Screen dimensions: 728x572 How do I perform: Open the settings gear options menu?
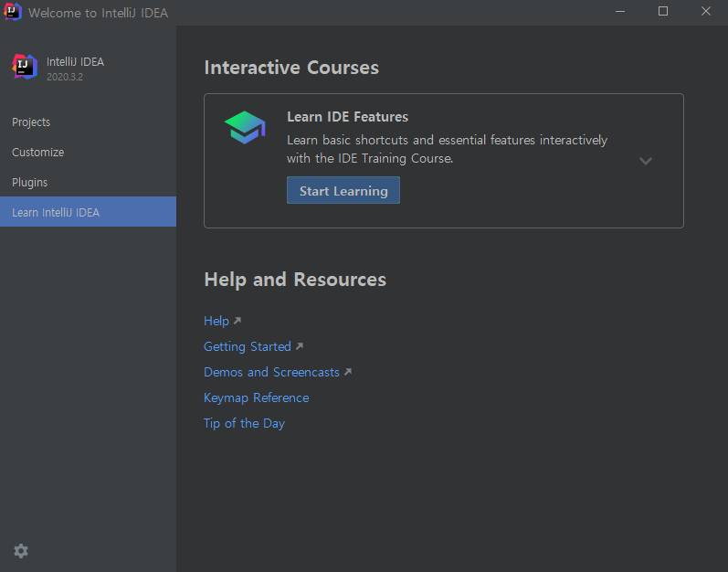21,551
